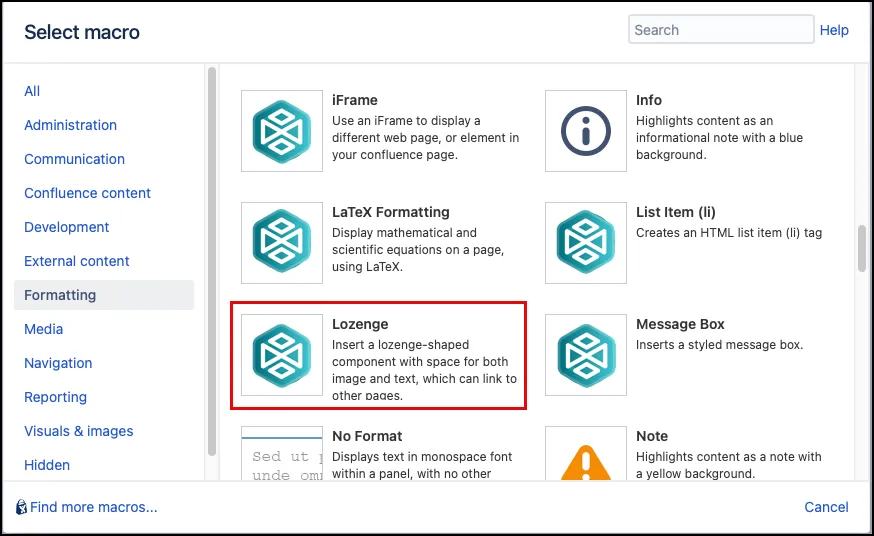Click the marketplace icon beside Find more macros
This screenshot has width=874, height=536.
click(x=21, y=507)
